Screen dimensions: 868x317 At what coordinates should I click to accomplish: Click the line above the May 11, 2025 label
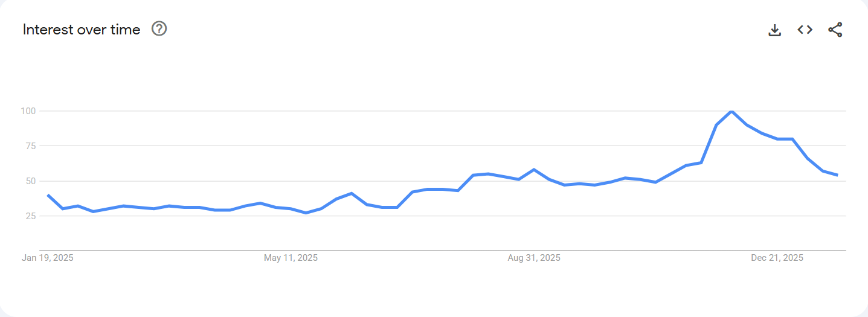pos(291,208)
